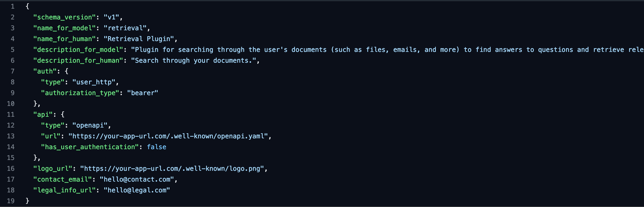Click line number 11 in the gutter
Viewport: 644px width, 207px height.
pos(11,115)
